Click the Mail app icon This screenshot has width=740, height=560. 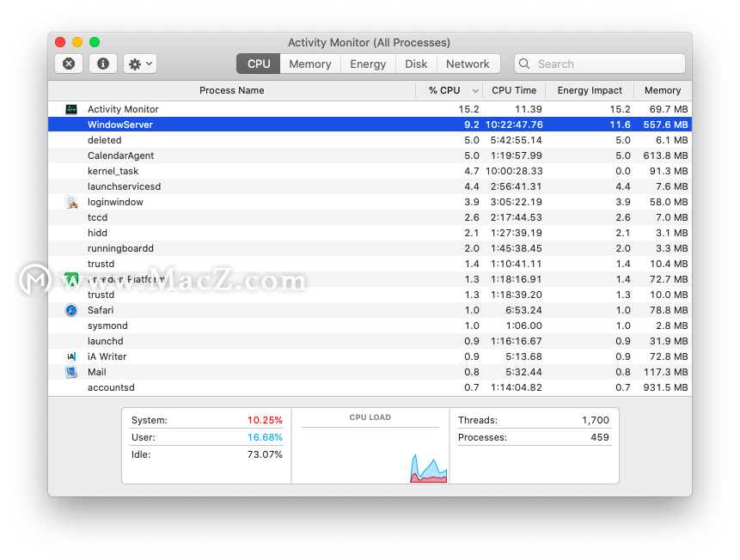[71, 372]
